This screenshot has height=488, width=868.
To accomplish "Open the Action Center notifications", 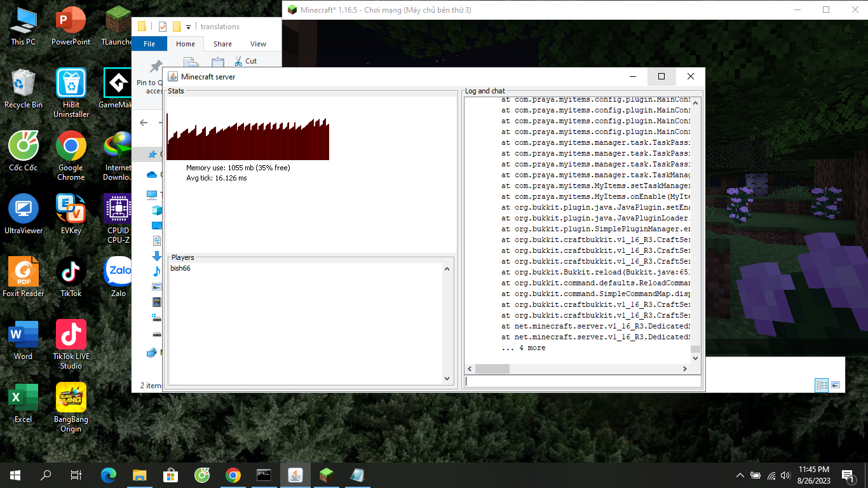I will [x=848, y=475].
